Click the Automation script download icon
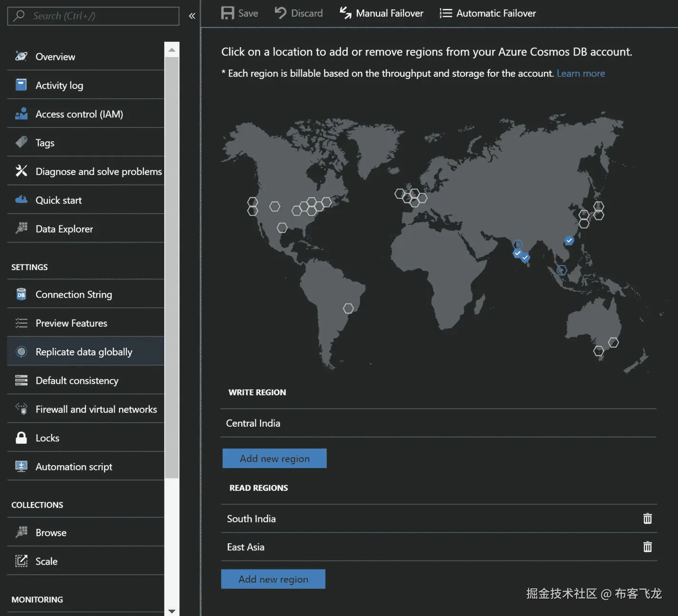The width and height of the screenshot is (678, 616). (x=21, y=466)
